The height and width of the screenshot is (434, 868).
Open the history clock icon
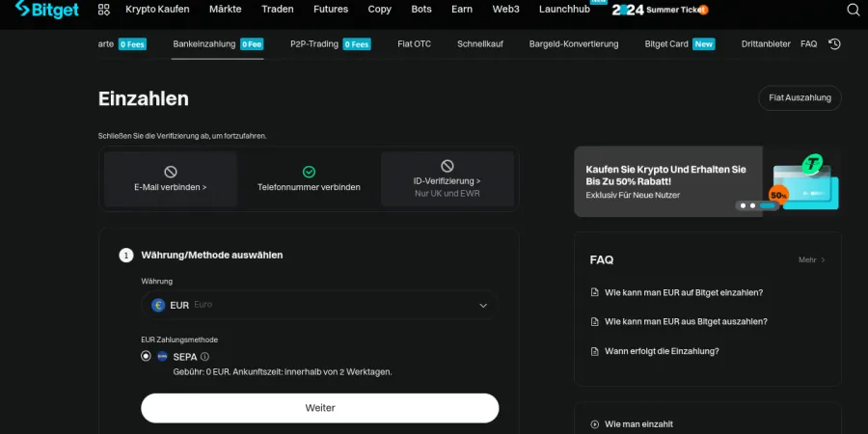(x=834, y=44)
